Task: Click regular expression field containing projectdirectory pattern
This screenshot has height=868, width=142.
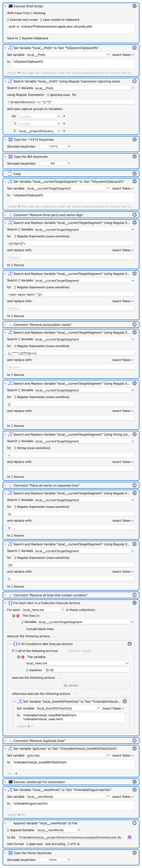Action: (x=71, y=102)
